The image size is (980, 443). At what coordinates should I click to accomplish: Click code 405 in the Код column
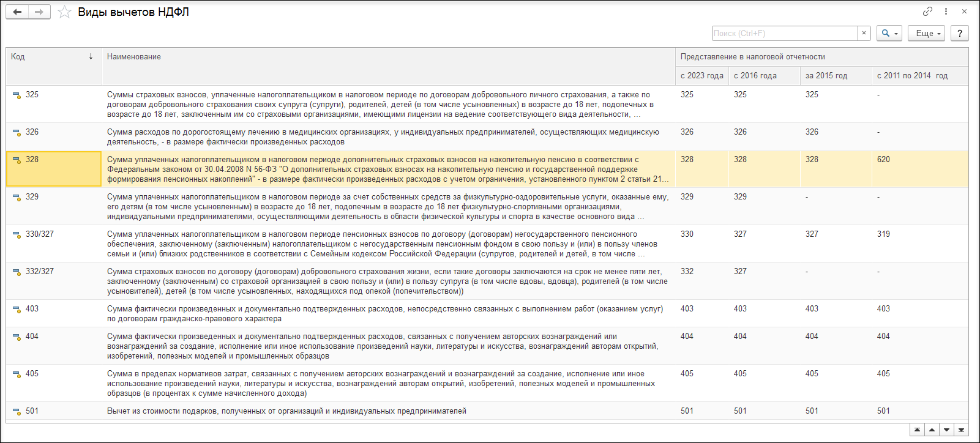click(32, 374)
